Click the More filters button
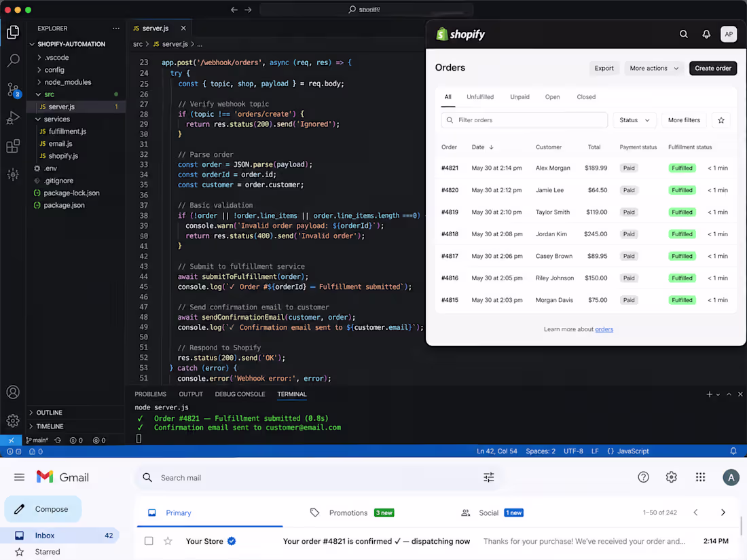 click(x=684, y=120)
